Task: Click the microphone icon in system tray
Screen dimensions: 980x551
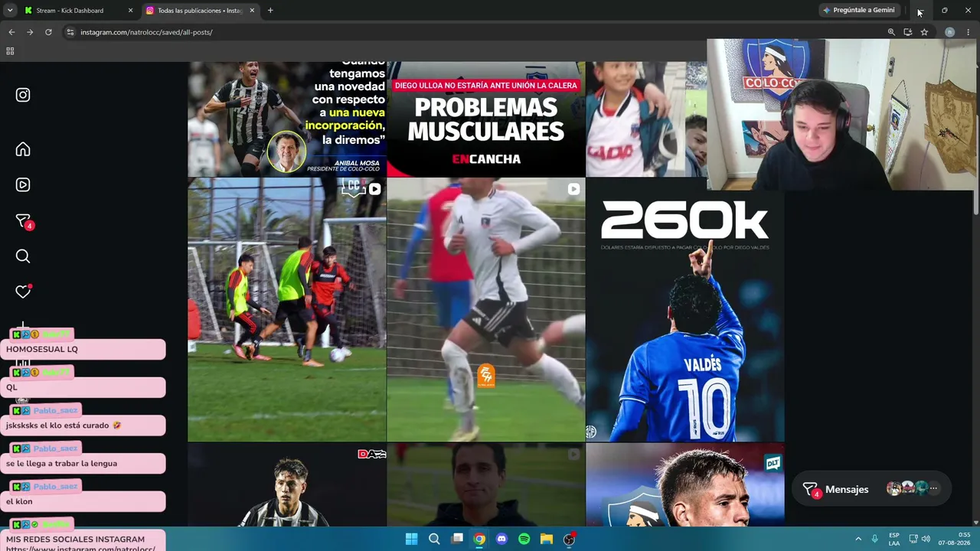Action: [x=875, y=540]
